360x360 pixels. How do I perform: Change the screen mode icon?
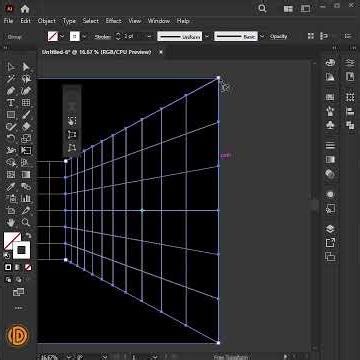click(18, 292)
